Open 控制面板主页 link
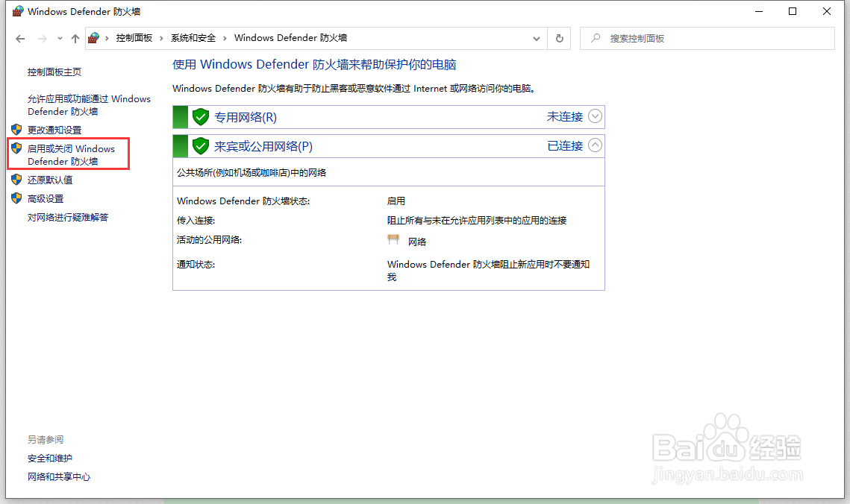Image resolution: width=850 pixels, height=504 pixels. click(54, 72)
